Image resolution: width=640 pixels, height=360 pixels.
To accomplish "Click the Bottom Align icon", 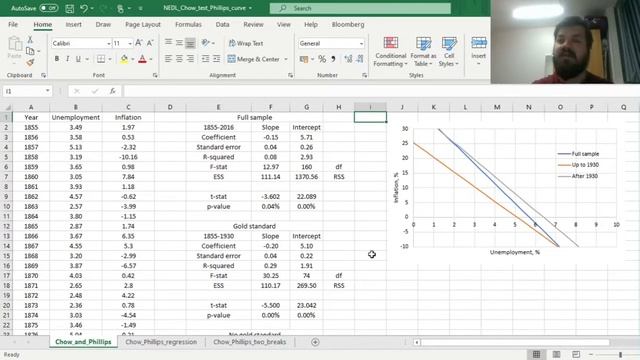I will (x=190, y=42).
